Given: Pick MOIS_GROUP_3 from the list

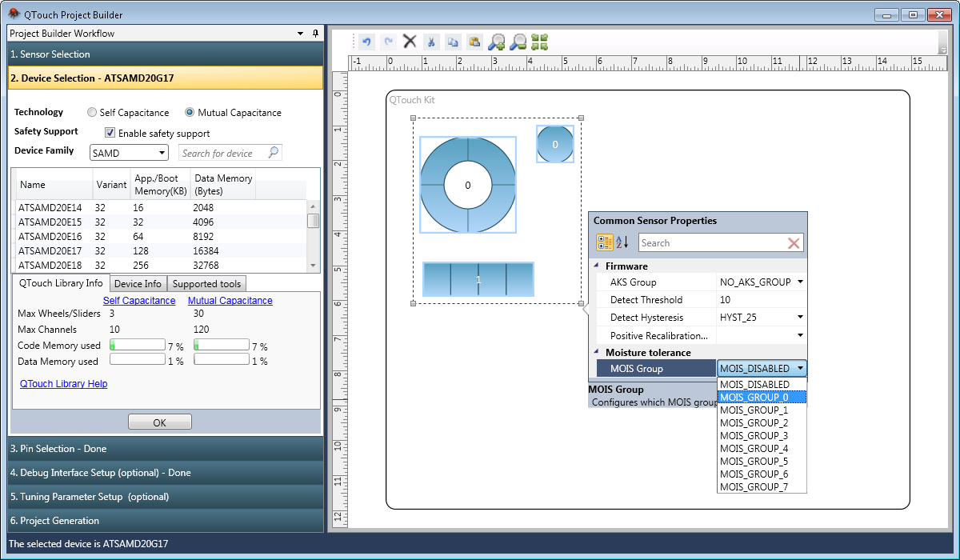Looking at the screenshot, I should (x=762, y=436).
